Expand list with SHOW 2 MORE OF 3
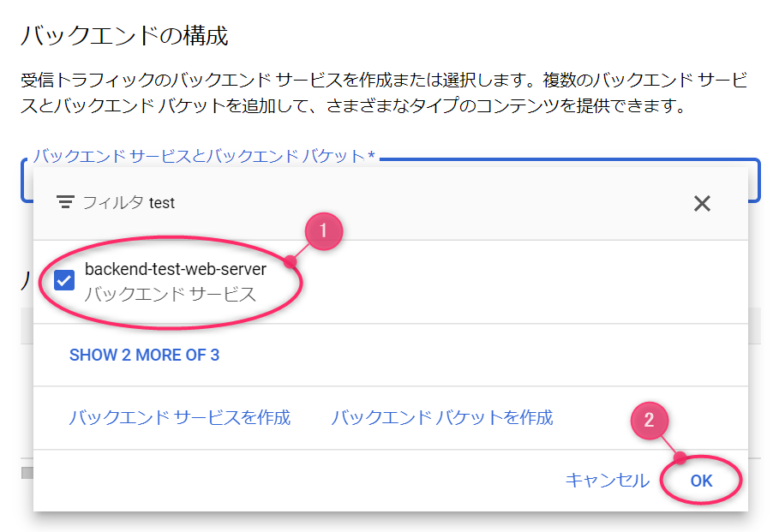Screen dimensions: 773x532 pyautogui.click(x=144, y=355)
